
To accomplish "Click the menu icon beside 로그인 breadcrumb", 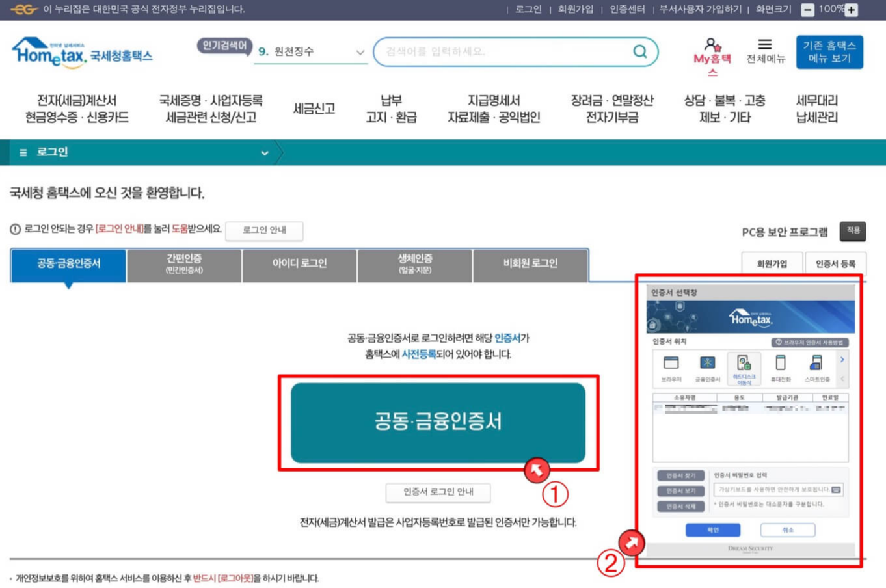I will (23, 152).
